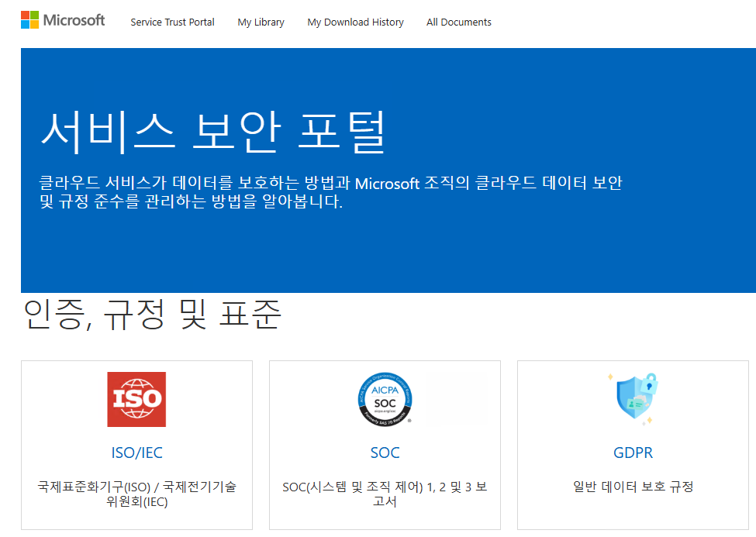Click the SOC(시스템 및 조직 제어) description text
Screen dimensions: 756x537
(x=385, y=494)
